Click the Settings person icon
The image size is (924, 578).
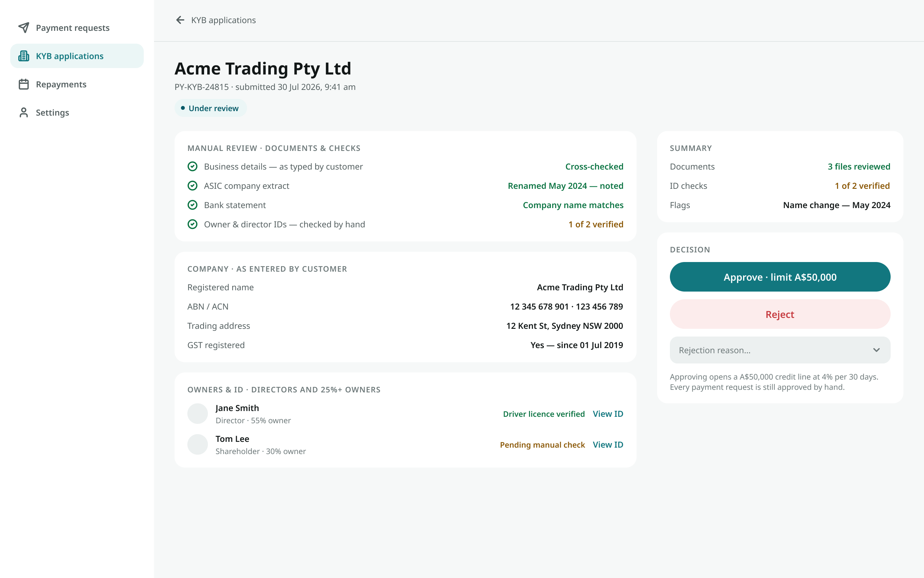point(24,112)
